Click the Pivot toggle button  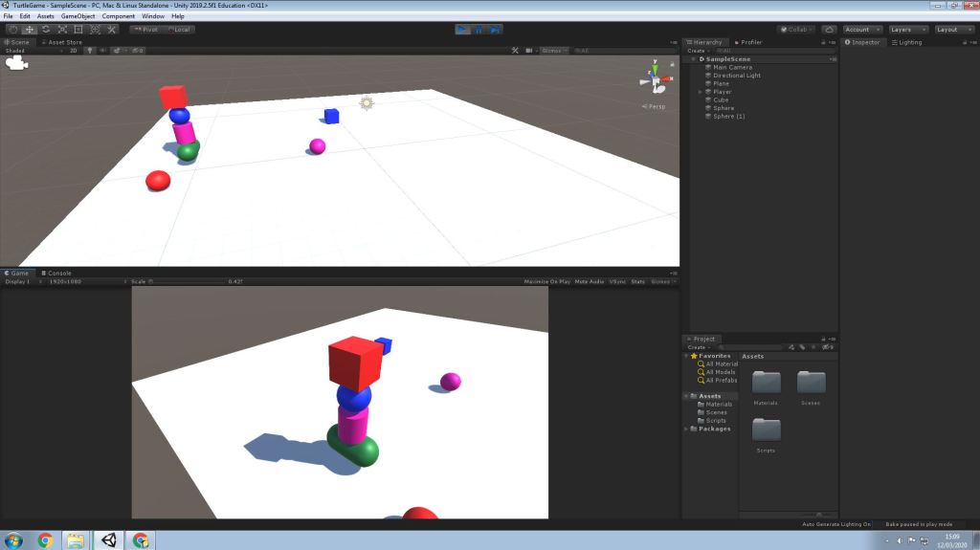coord(145,30)
